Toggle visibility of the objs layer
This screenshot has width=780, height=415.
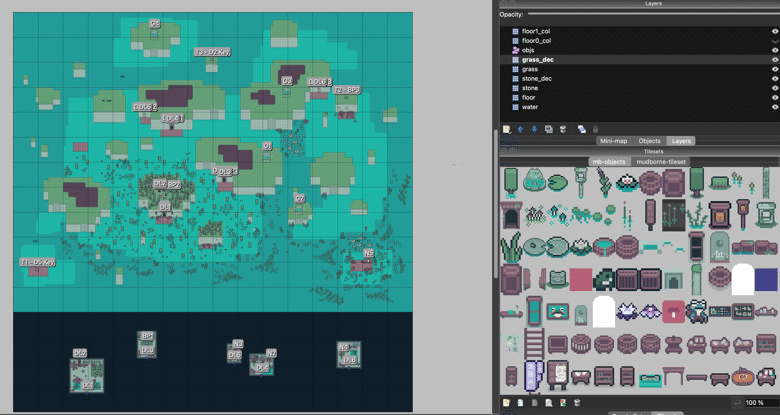click(x=775, y=50)
